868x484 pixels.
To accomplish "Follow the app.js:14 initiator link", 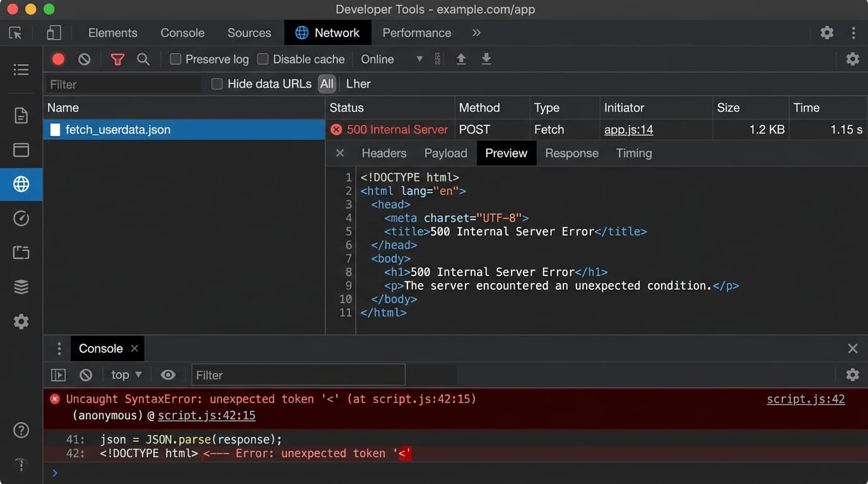I will click(x=628, y=130).
